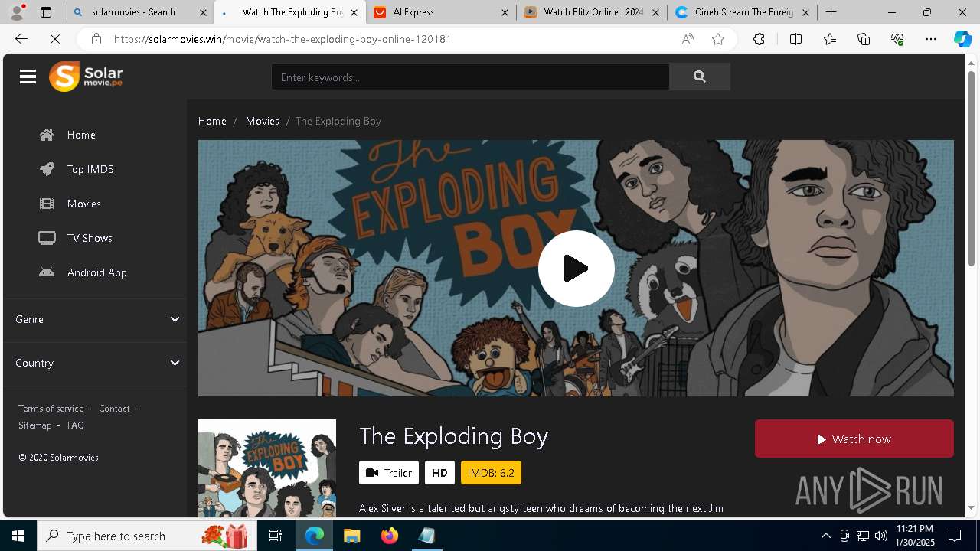Open File Explorer from taskbar

point(351,536)
